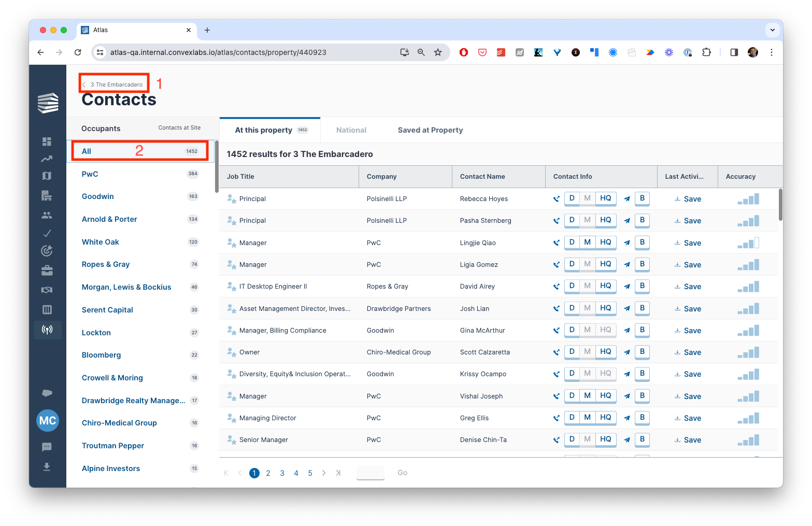Toggle the HQ button for David Airey
812x526 pixels.
coord(605,286)
